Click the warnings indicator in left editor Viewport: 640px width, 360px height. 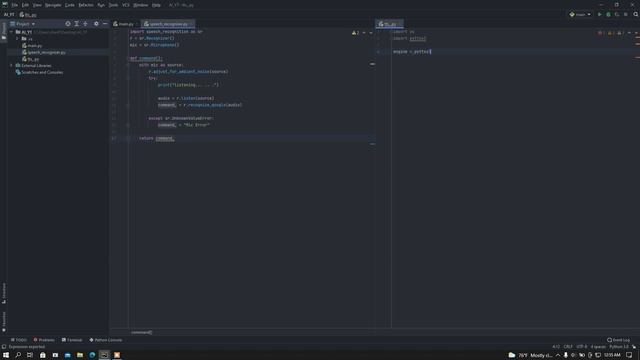coord(356,33)
